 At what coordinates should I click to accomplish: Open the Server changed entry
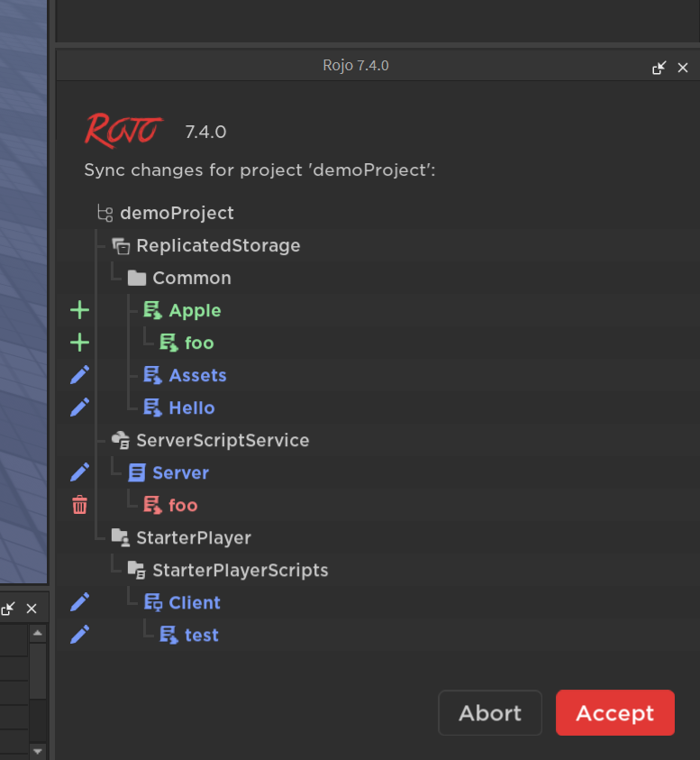(377, 472)
